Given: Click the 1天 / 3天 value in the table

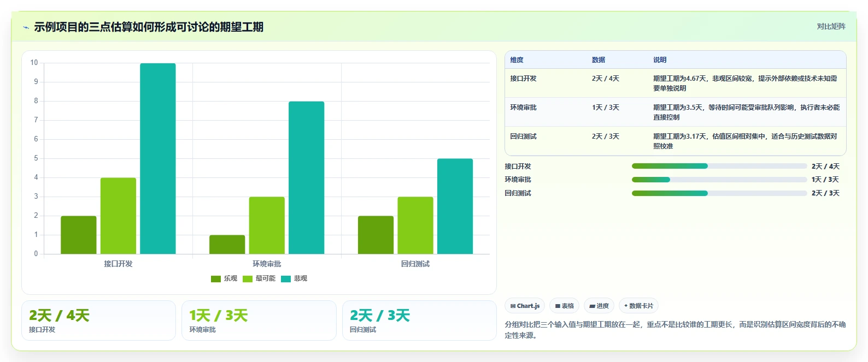Looking at the screenshot, I should (606, 108).
